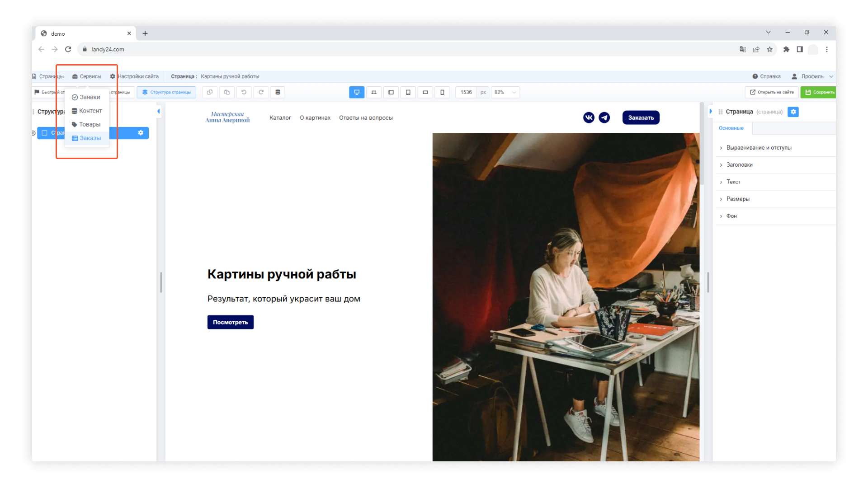The height and width of the screenshot is (488, 868).
Task: Click the share page icon
Action: pos(756,49)
